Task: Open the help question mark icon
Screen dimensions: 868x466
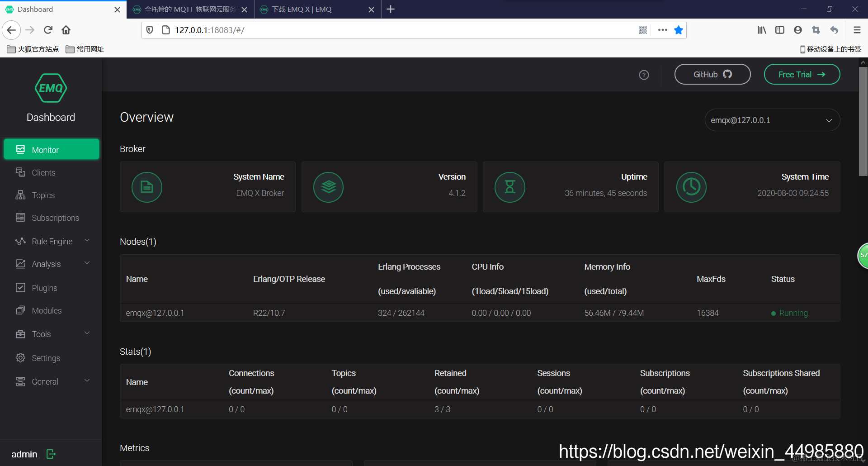Action: pos(644,75)
